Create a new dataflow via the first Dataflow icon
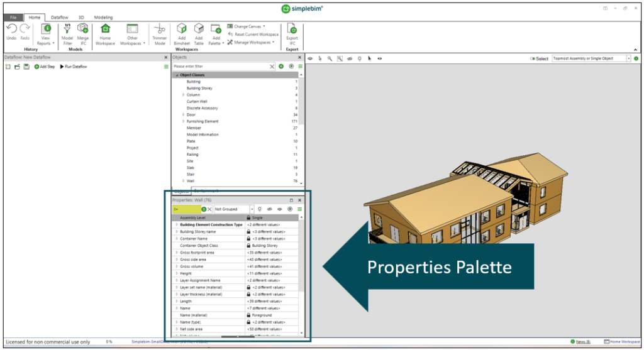Image resolution: width=644 pixels, height=350 pixels. (8, 67)
